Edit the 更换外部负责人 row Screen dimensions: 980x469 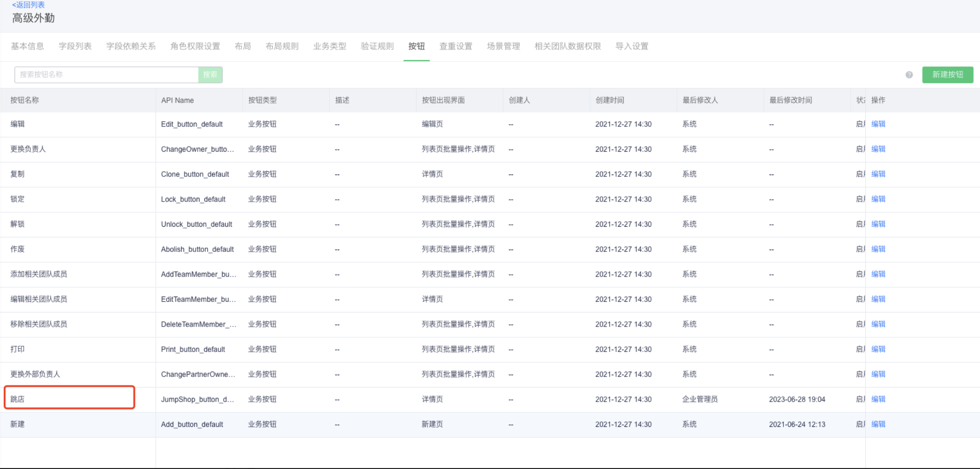click(x=878, y=375)
